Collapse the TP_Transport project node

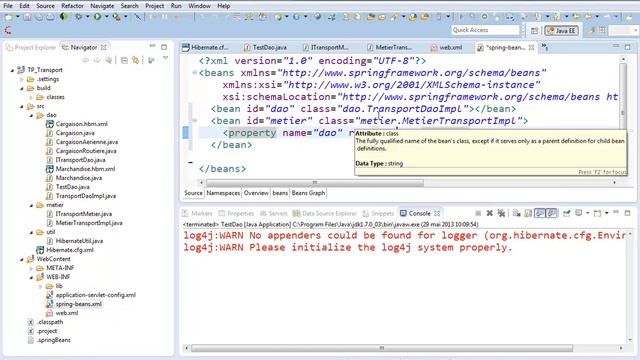point(12,70)
